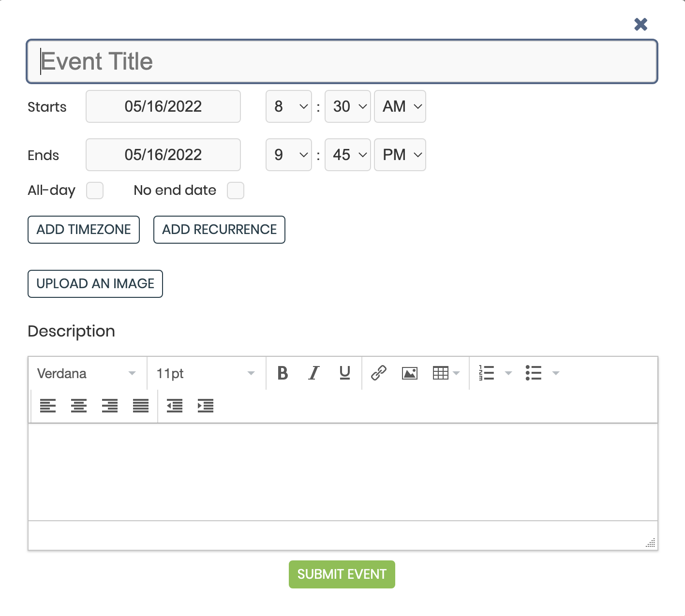The height and width of the screenshot is (616, 685).
Task: Justify description text
Action: (141, 406)
